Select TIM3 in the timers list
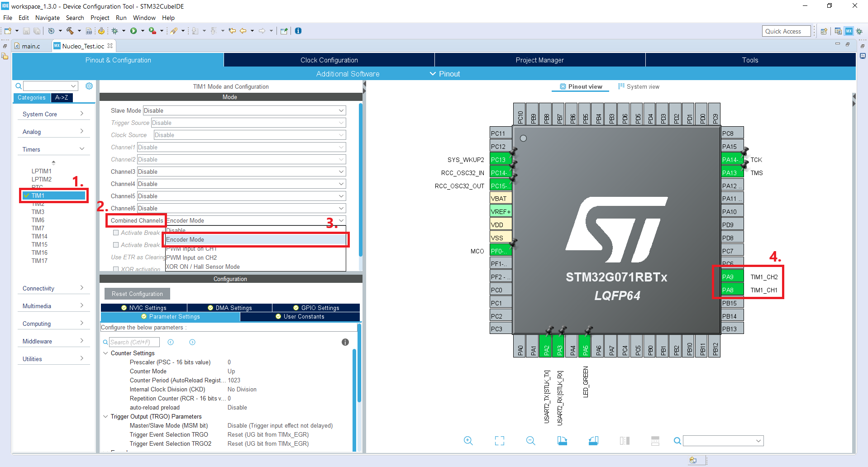The width and height of the screenshot is (868, 467). (x=38, y=212)
